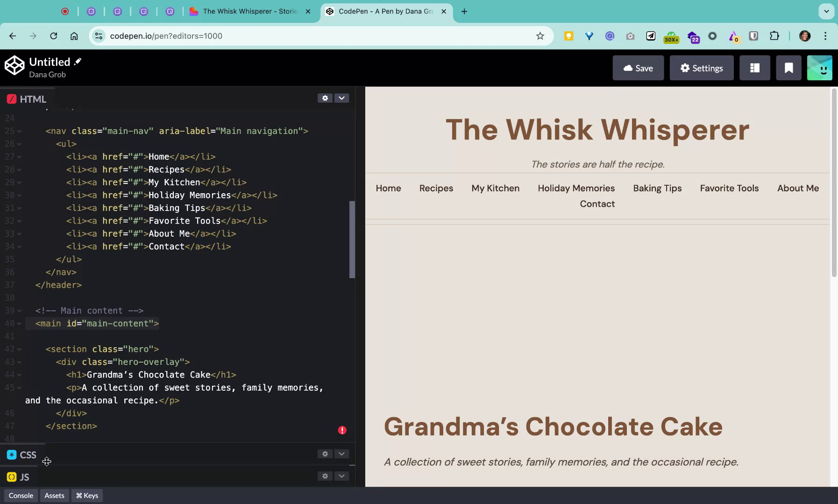Collapse the CSS panel with its chevron
838x504 pixels.
(x=341, y=453)
